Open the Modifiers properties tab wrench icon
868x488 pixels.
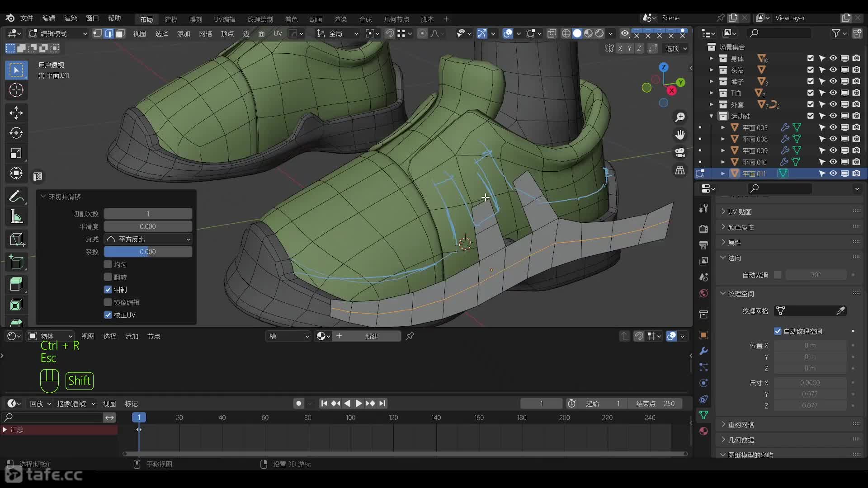point(703,351)
